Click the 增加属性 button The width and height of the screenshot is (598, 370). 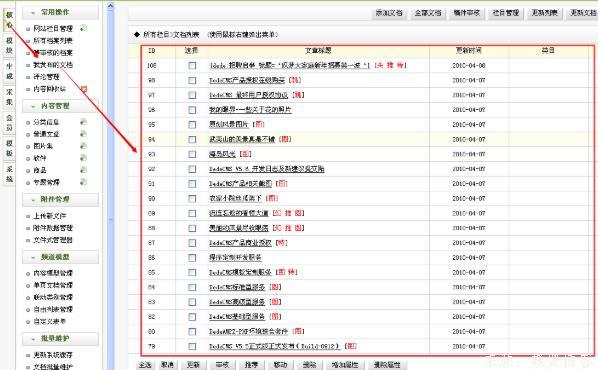tap(345, 365)
